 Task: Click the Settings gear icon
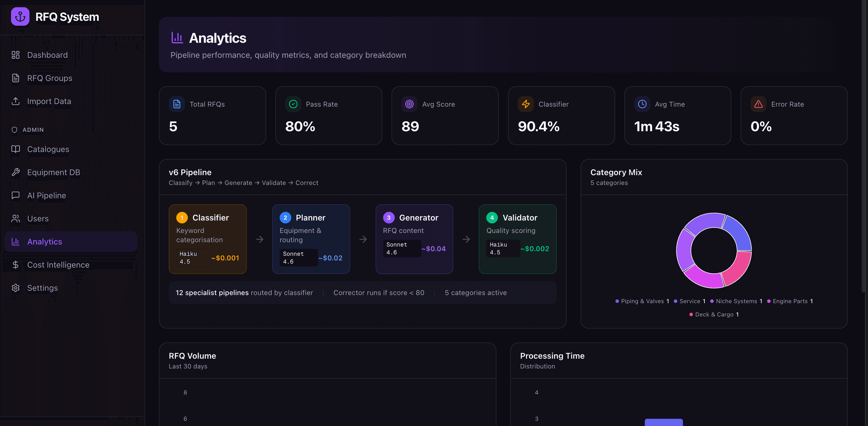pyautogui.click(x=16, y=288)
